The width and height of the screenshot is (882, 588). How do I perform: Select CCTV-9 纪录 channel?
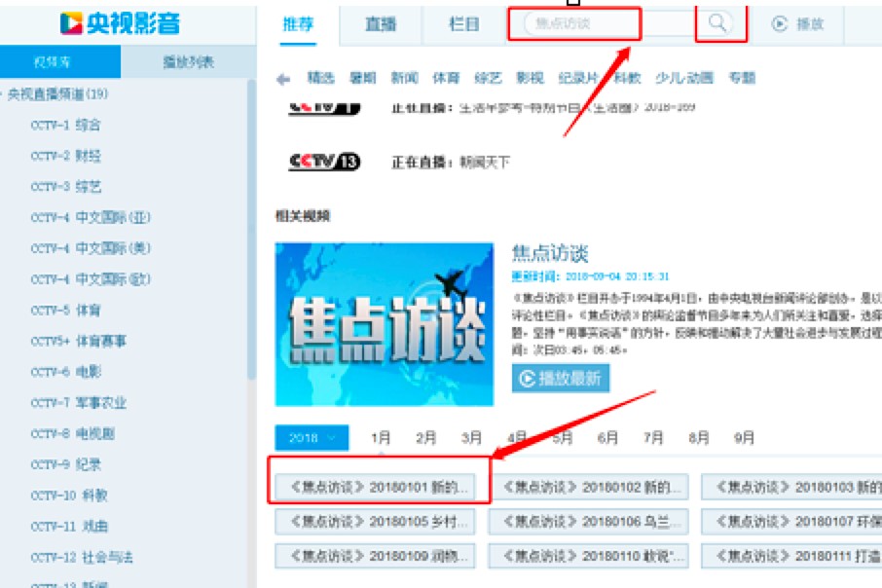65,464
